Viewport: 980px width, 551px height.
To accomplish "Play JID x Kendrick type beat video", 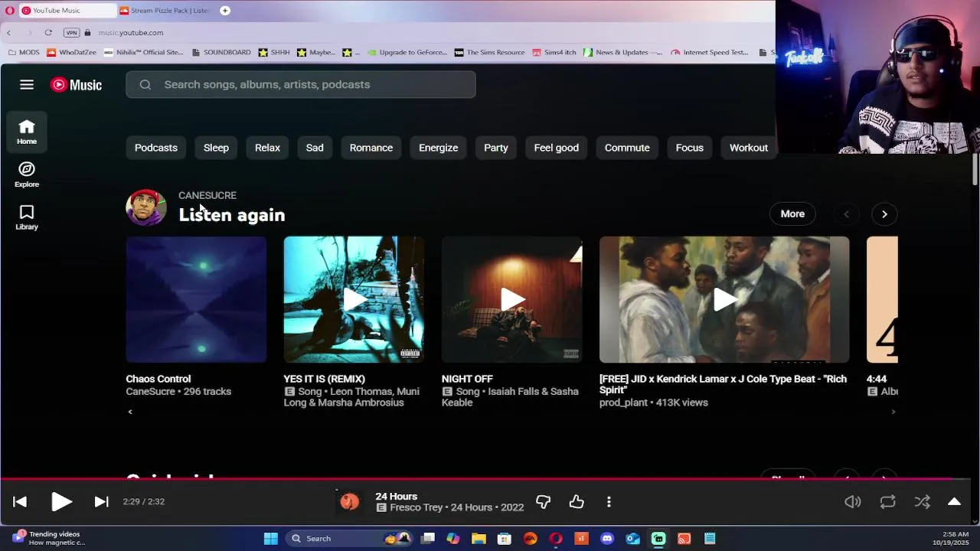I will point(724,299).
